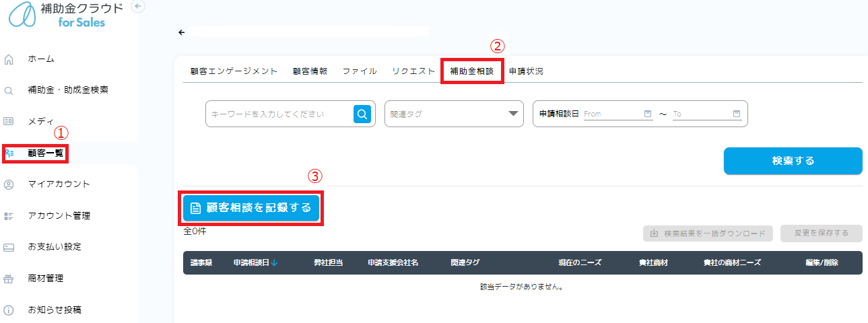Click the magnifier search icon in keyword field
The height and width of the screenshot is (323, 868).
tap(362, 114)
